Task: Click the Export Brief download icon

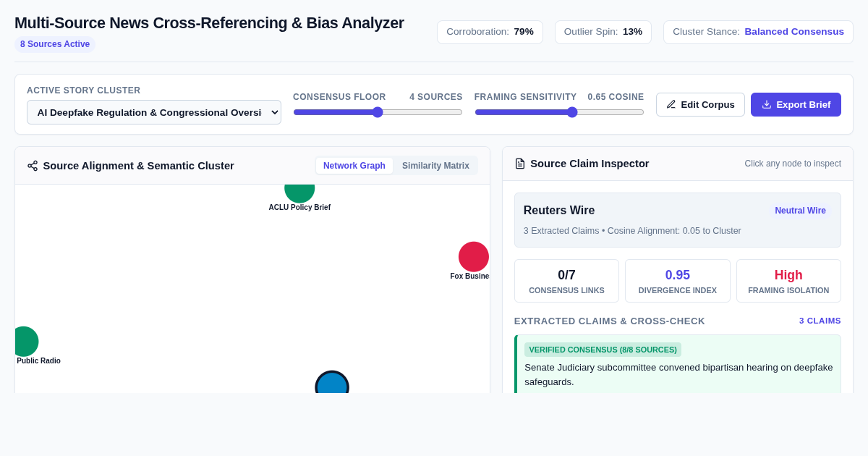Action: 767,104
